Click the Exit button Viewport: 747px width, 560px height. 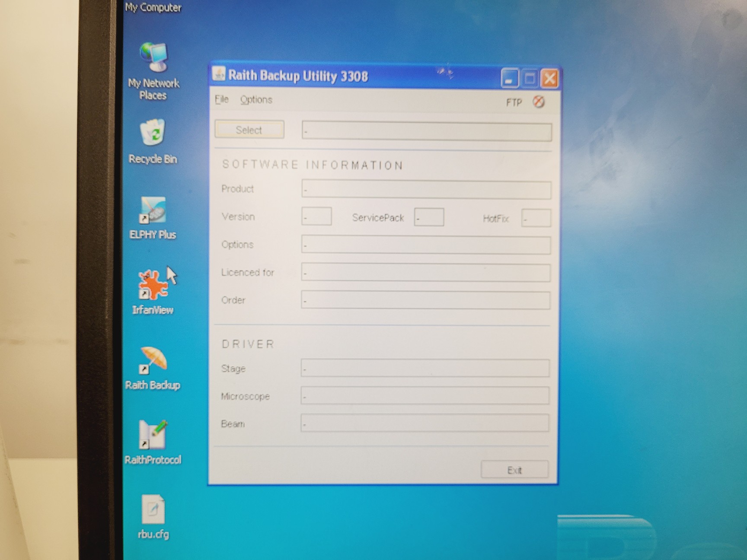(x=514, y=470)
